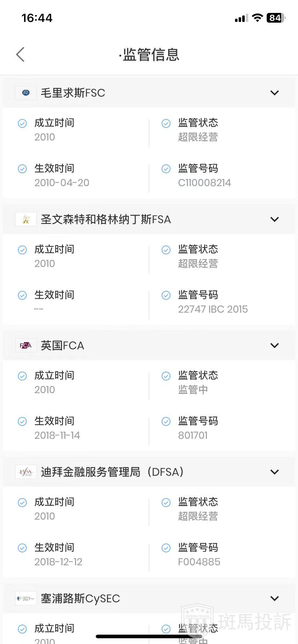Tap the Dubai DFSA logo icon
Image resolution: width=298 pixels, height=644 pixels.
click(x=26, y=472)
